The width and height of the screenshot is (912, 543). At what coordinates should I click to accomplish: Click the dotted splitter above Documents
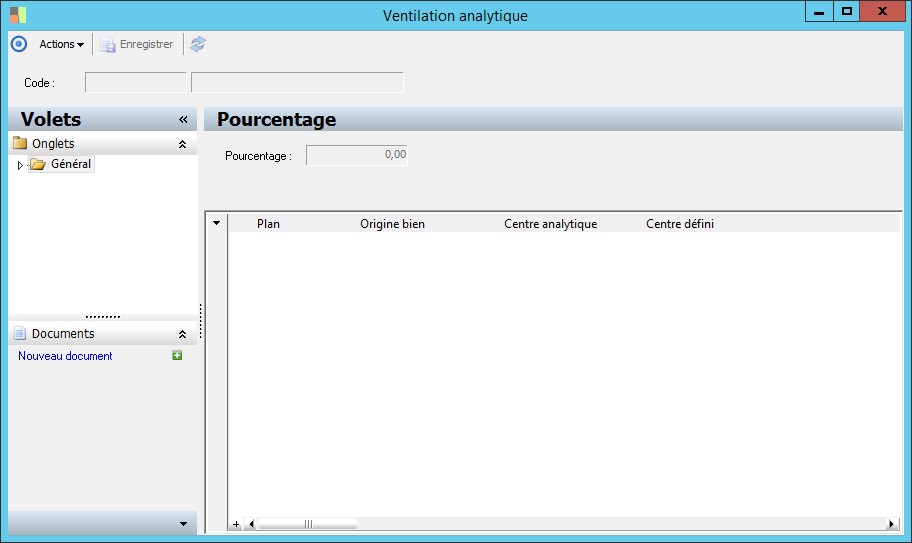coord(102,317)
